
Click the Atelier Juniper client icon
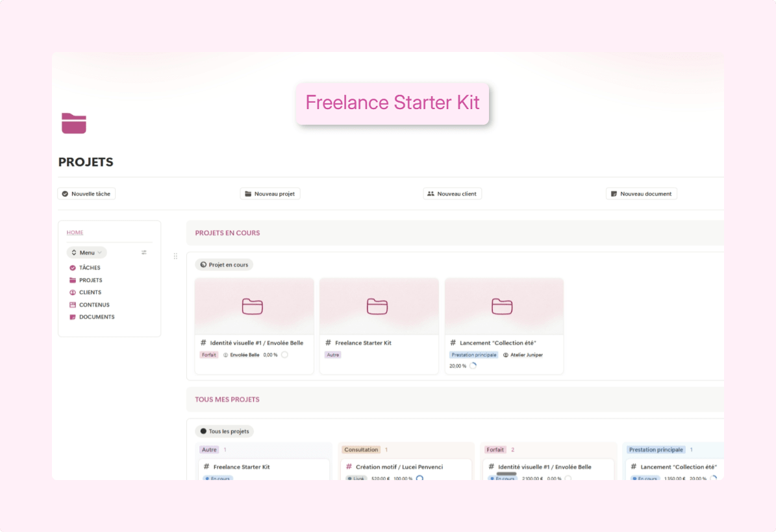coord(506,355)
